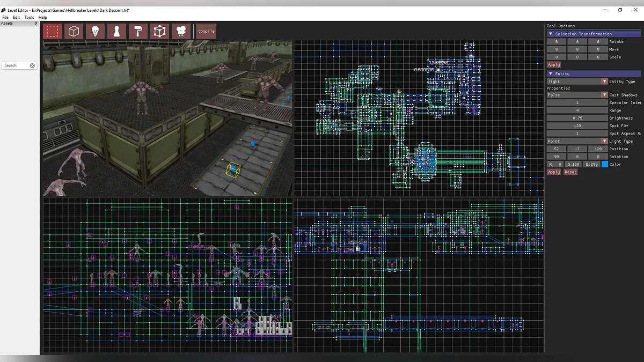Pin the Assets panel
The height and width of the screenshot is (362, 644).
coord(36,24)
